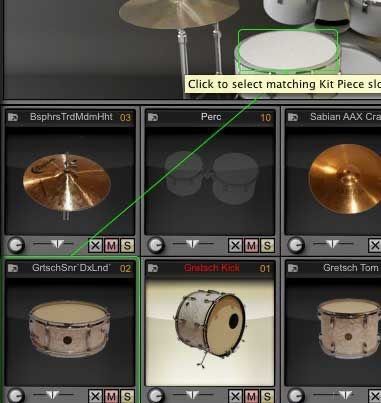The width and height of the screenshot is (381, 403).
Task: Open the GrtschSnr DxLnd slot load icon
Action: click(13, 268)
